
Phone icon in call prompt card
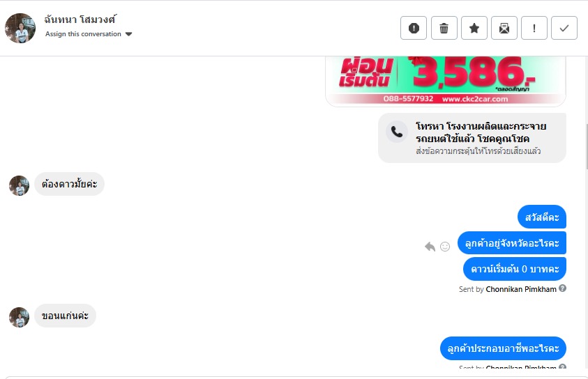point(397,132)
